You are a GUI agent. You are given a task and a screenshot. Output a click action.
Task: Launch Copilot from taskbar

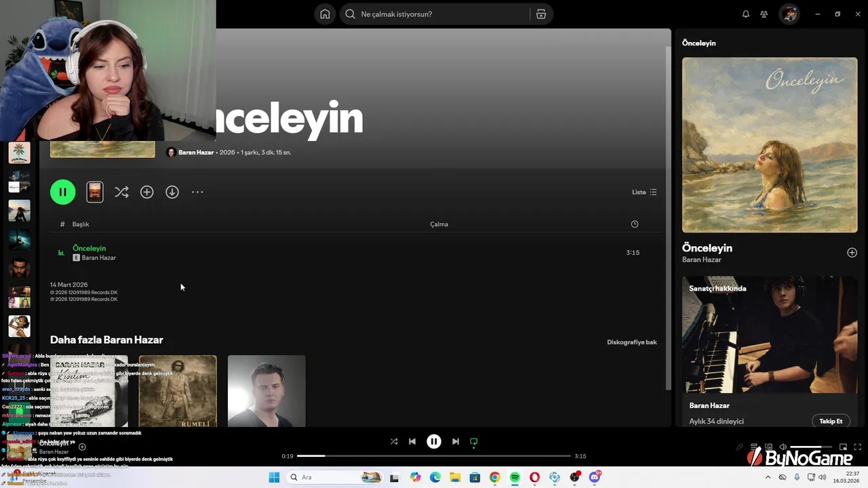coord(415,477)
